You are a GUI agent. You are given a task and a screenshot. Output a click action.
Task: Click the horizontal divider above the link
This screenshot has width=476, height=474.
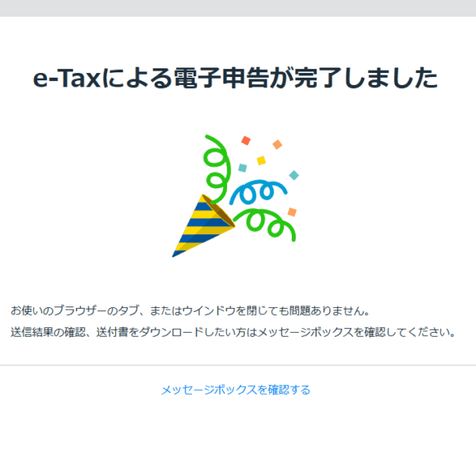click(x=238, y=365)
